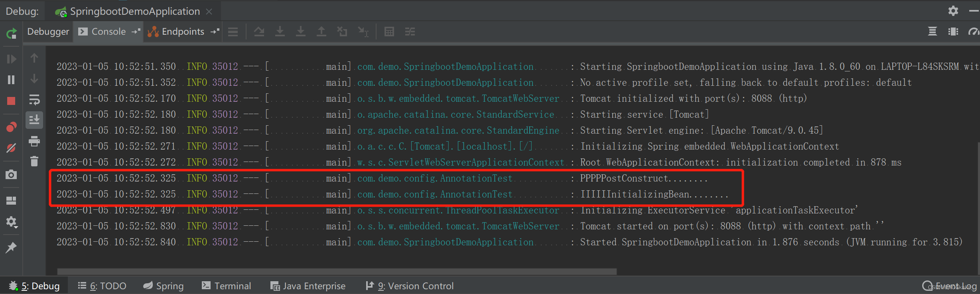Switch to the Debugger tab
The height and width of the screenshot is (294, 980).
pyautogui.click(x=48, y=32)
